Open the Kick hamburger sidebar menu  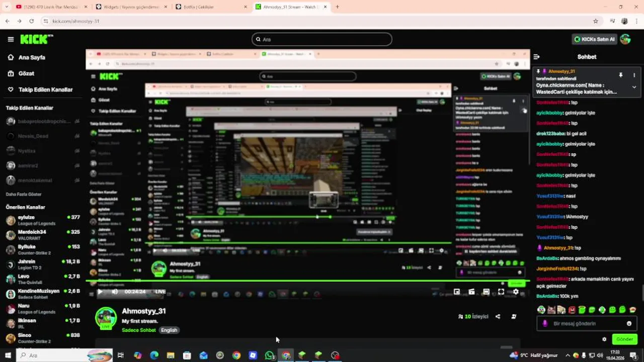(x=11, y=39)
